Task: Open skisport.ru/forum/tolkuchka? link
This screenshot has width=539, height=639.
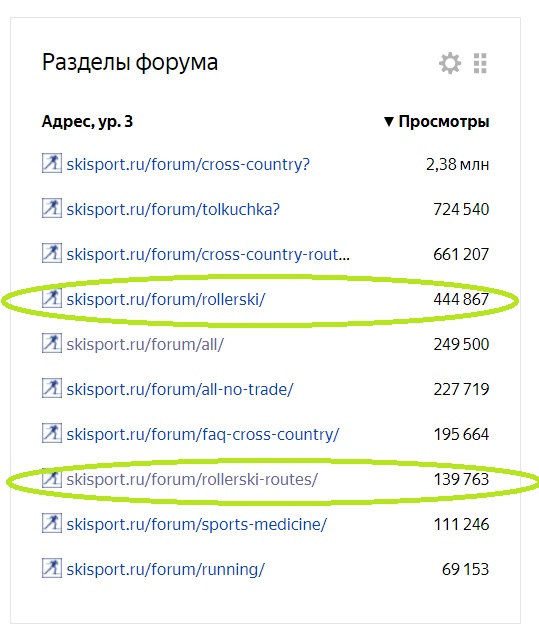Action: pyautogui.click(x=173, y=209)
